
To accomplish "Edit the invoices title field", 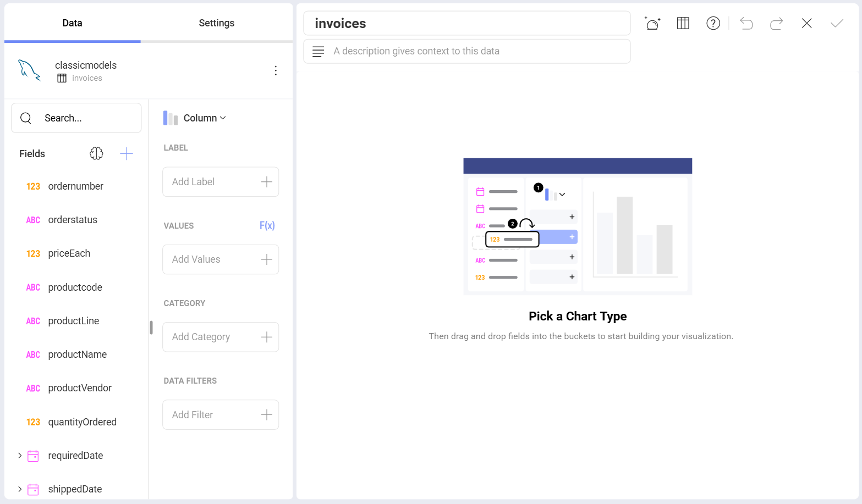I will [x=467, y=23].
